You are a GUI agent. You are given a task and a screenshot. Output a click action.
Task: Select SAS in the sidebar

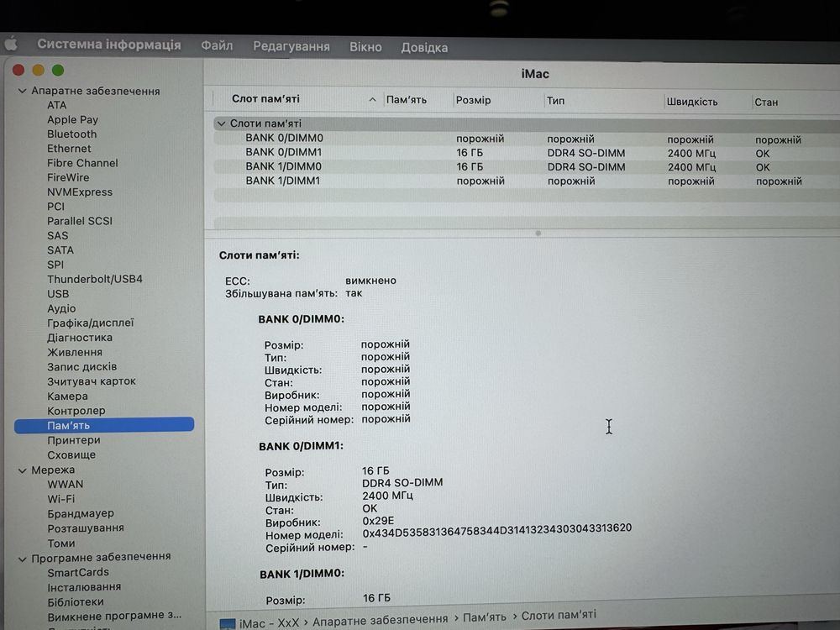point(57,236)
